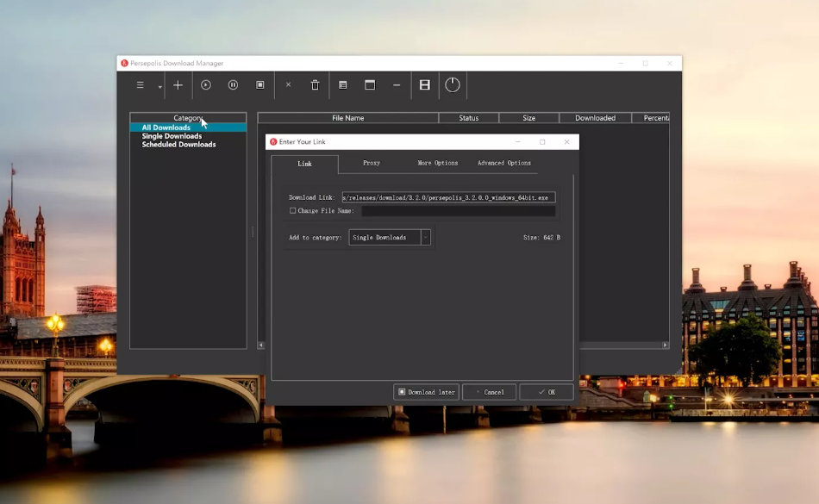Click the X remove icon in the toolbar
Image resolution: width=819 pixels, height=504 pixels.
[x=288, y=85]
